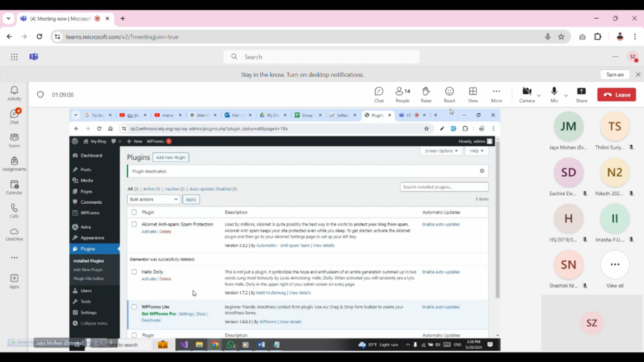Expand the Mic options dropdown arrow
Screen dimensions: 644x362
click(566, 95)
